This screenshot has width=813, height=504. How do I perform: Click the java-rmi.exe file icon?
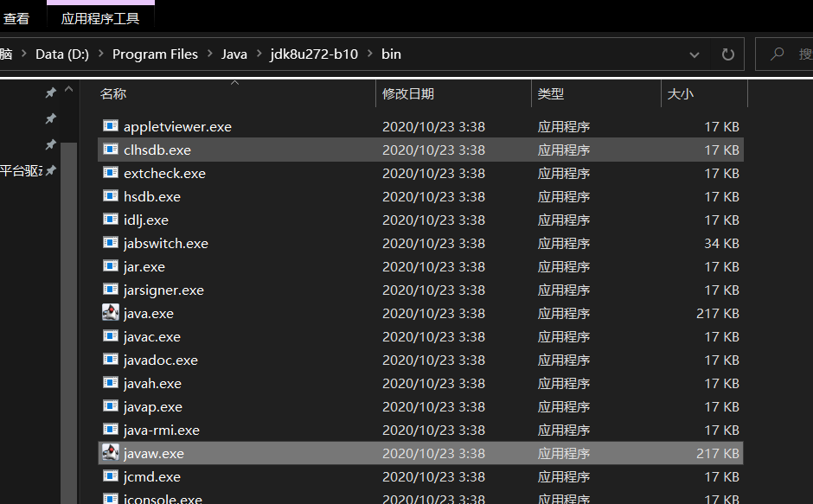pyautogui.click(x=111, y=430)
